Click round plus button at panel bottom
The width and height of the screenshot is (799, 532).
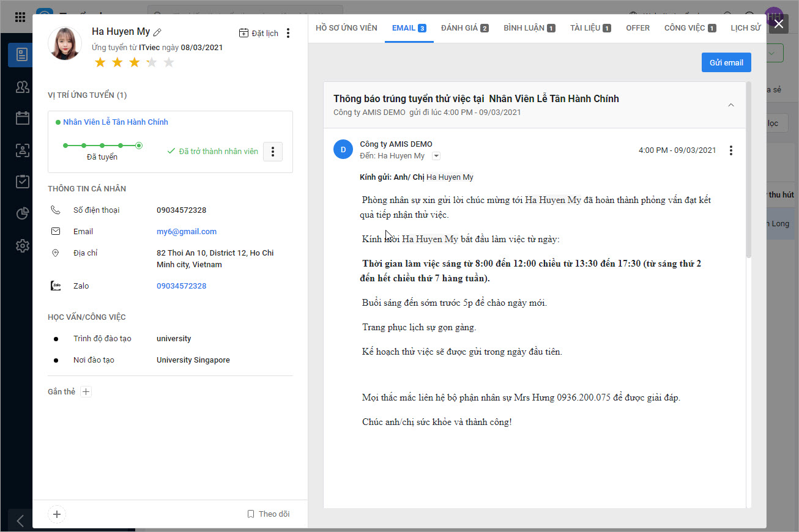click(x=57, y=514)
